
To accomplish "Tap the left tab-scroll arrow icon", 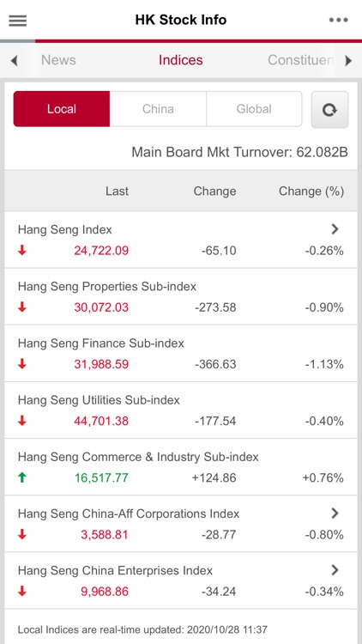I will 15,61.
